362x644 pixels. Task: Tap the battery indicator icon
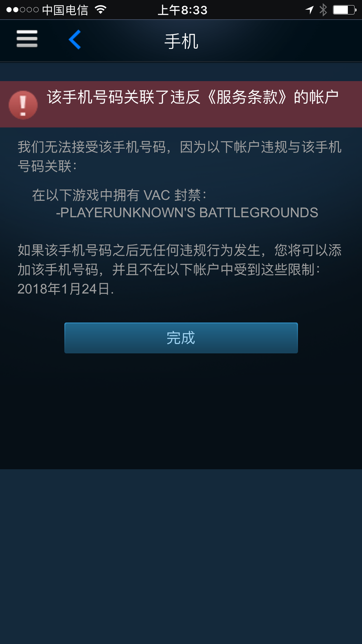(x=345, y=10)
